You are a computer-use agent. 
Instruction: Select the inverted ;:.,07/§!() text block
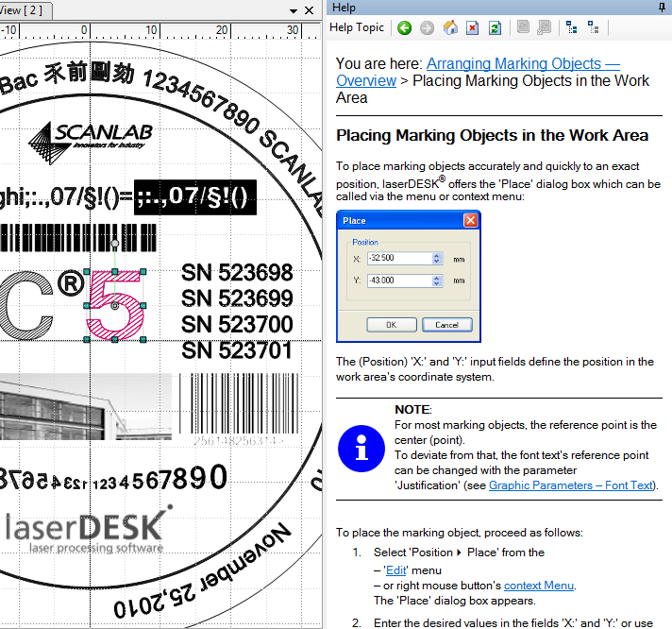(x=195, y=197)
